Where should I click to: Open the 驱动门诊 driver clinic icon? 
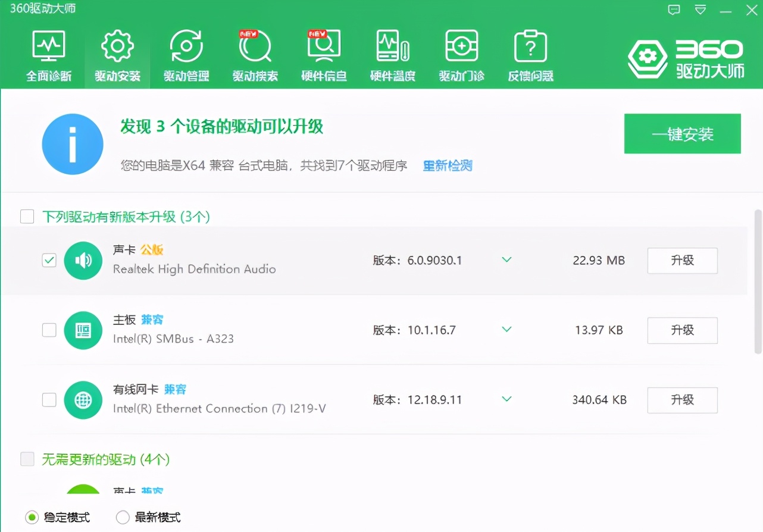point(462,46)
